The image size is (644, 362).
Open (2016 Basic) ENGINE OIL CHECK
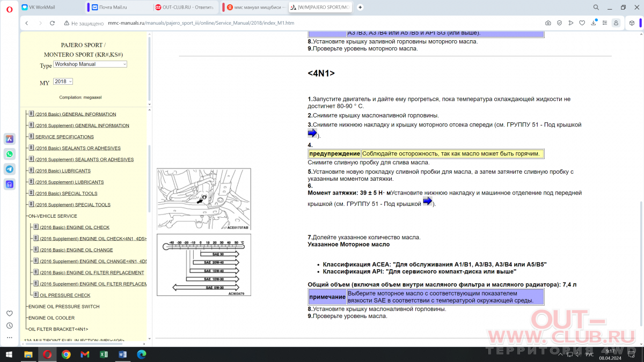click(x=75, y=227)
